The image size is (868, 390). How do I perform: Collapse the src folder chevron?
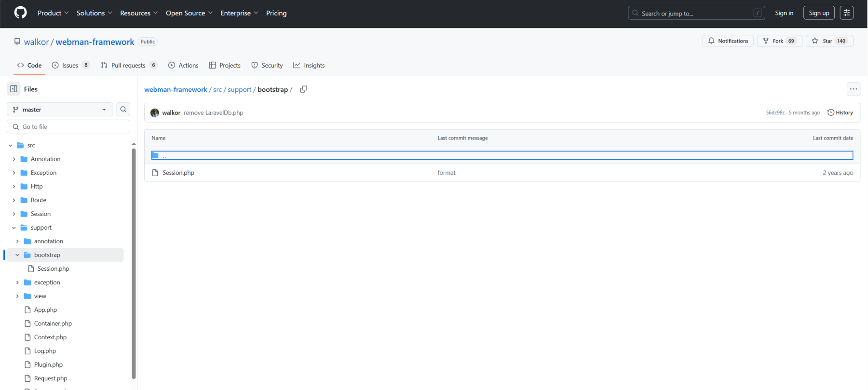(11, 145)
